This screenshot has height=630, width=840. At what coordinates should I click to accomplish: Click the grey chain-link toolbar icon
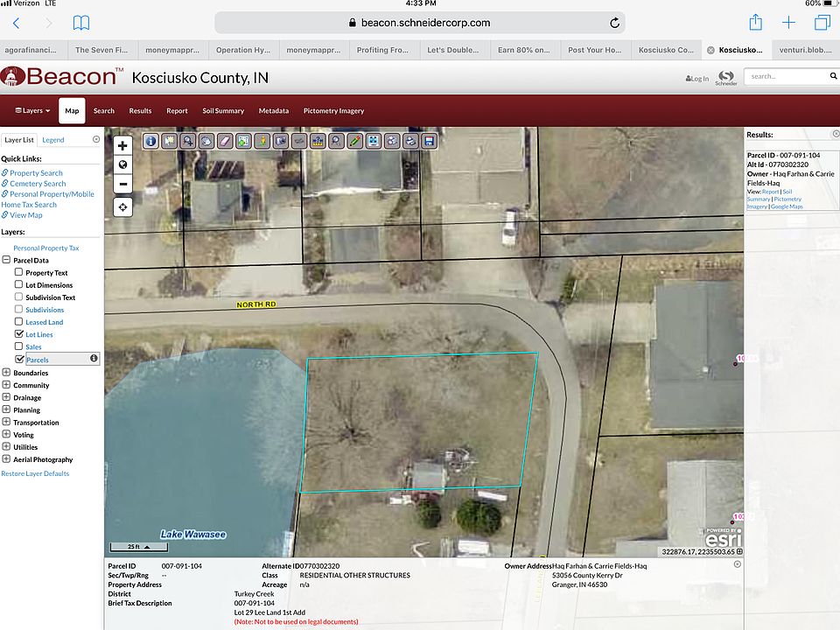click(x=299, y=141)
